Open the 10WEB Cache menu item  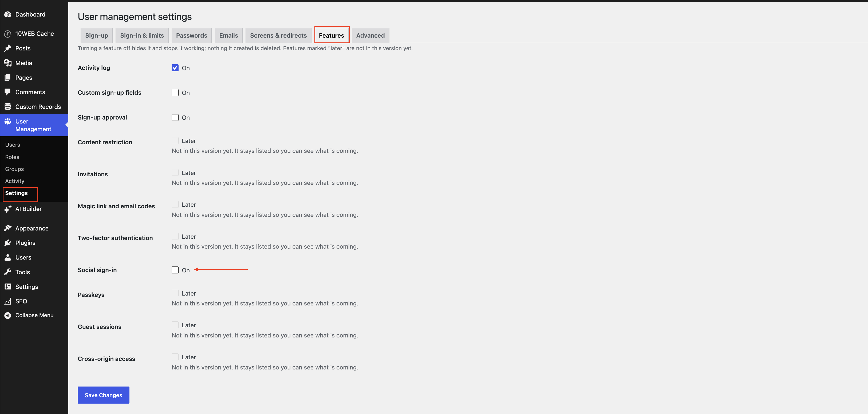(34, 34)
